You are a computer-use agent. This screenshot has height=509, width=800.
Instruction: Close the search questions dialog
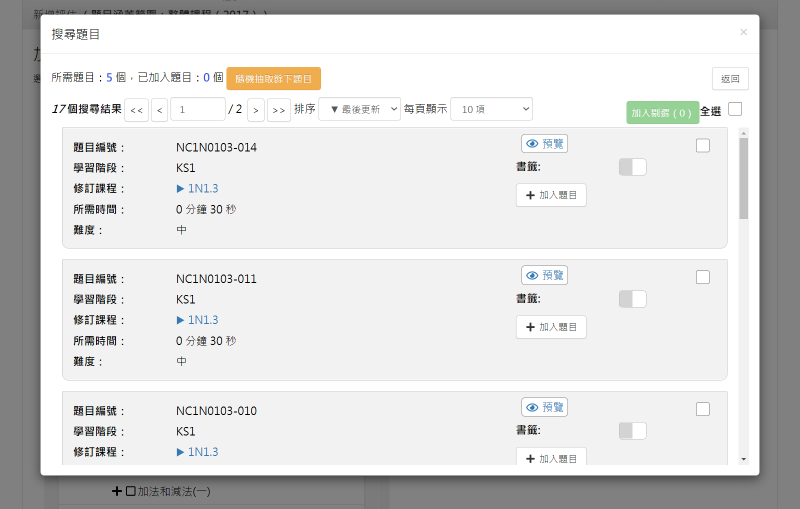click(743, 33)
